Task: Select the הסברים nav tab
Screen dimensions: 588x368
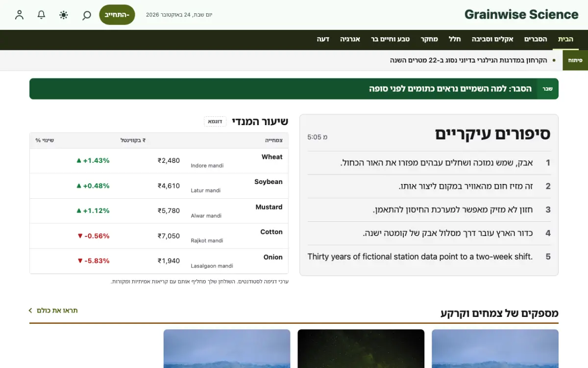Action: 536,39
